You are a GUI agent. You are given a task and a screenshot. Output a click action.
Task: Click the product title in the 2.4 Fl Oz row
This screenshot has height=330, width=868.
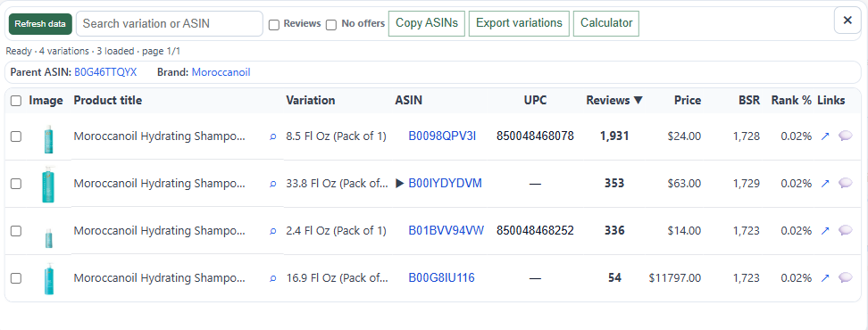(160, 230)
